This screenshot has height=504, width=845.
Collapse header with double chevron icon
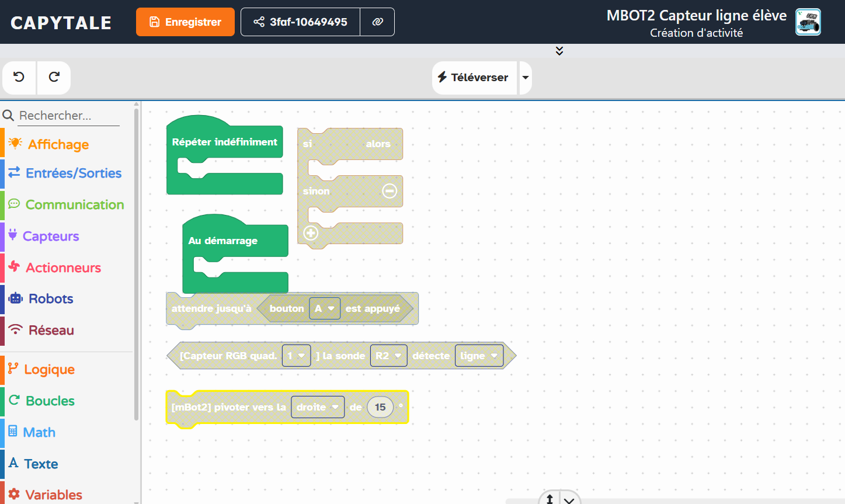(559, 51)
